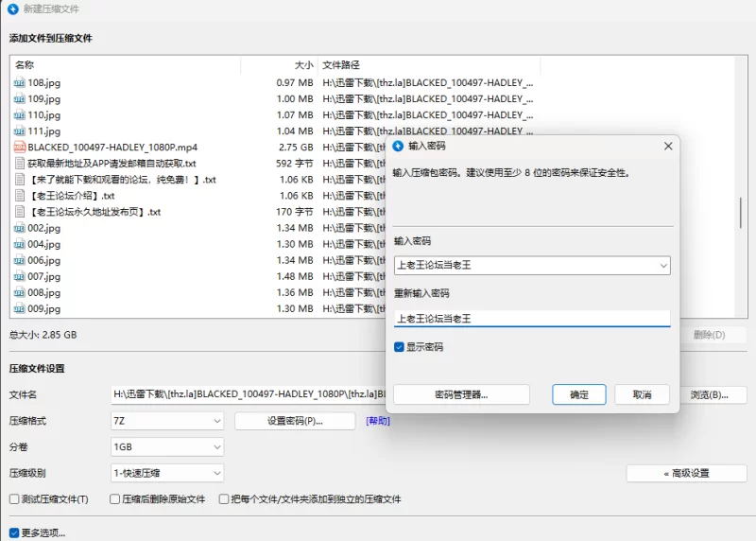This screenshot has height=541, width=756.
Task: Click the 新建压缩文件 window title icon
Action: 12,9
